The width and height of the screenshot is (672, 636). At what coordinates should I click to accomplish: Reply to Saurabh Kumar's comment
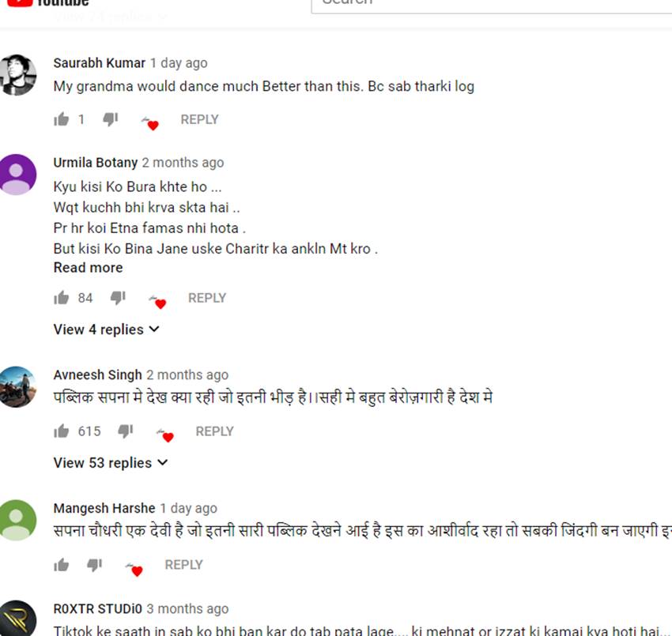pyautogui.click(x=199, y=119)
